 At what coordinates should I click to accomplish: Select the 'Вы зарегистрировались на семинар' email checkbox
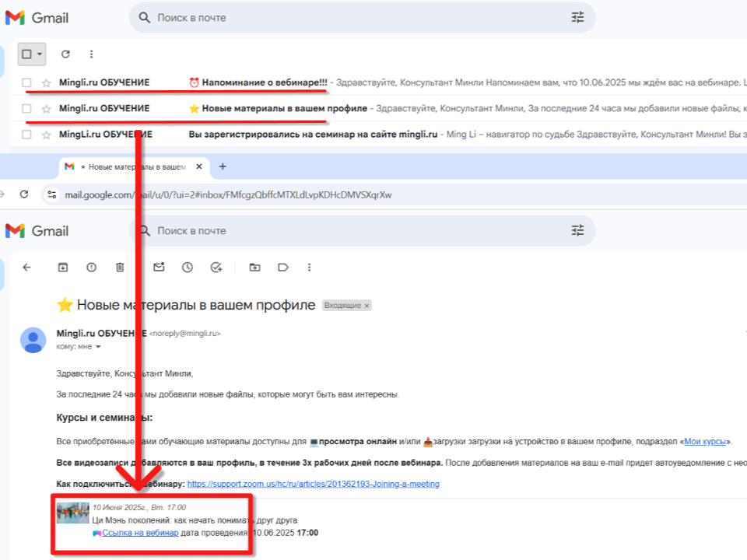tap(27, 135)
